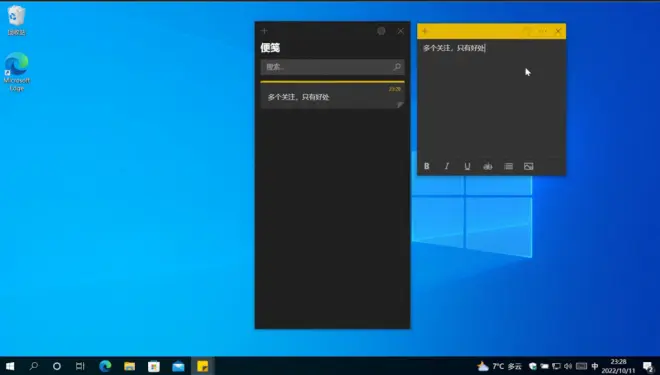The image size is (660, 375).
Task: Select the Microsoft Edge desktop shortcut
Action: click(16, 72)
